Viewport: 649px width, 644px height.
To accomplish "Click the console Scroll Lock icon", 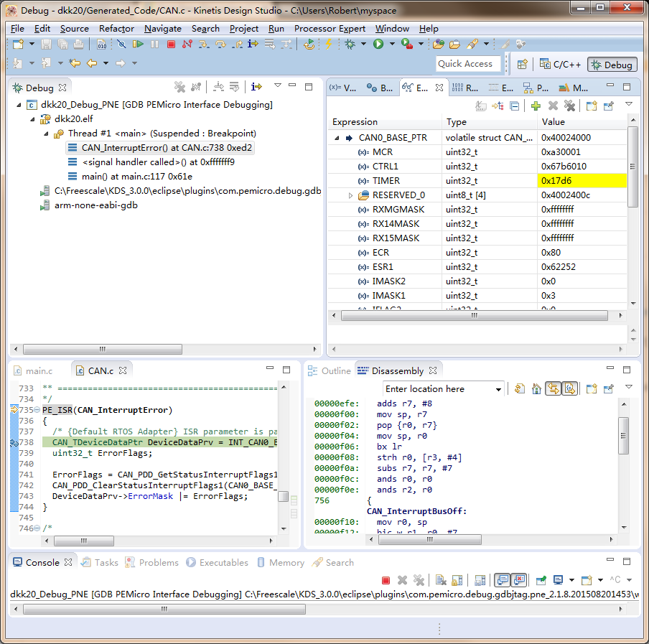I will 457,580.
